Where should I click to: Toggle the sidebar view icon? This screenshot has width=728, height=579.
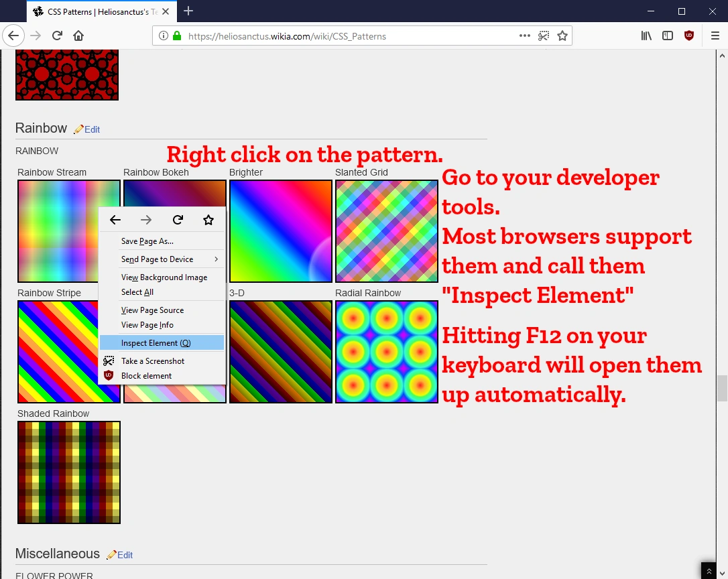point(668,36)
